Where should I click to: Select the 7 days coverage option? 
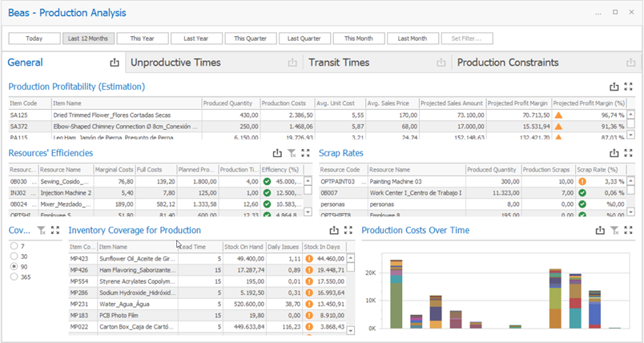point(14,246)
